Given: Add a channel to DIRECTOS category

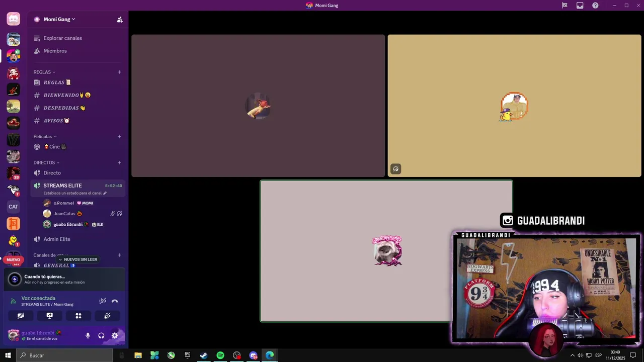Looking at the screenshot, I should [119, 162].
